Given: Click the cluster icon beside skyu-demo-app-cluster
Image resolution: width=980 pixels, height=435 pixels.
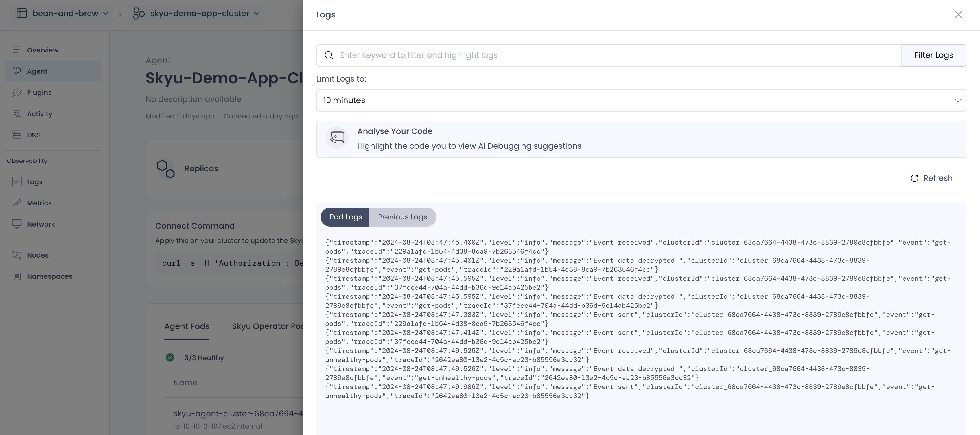Looking at the screenshot, I should coord(139,14).
